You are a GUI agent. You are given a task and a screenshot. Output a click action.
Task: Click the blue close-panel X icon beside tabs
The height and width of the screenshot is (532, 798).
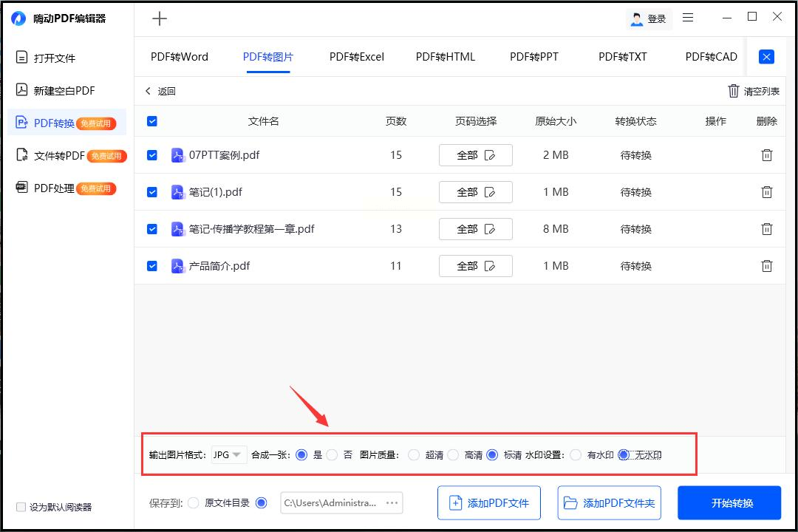click(x=767, y=57)
